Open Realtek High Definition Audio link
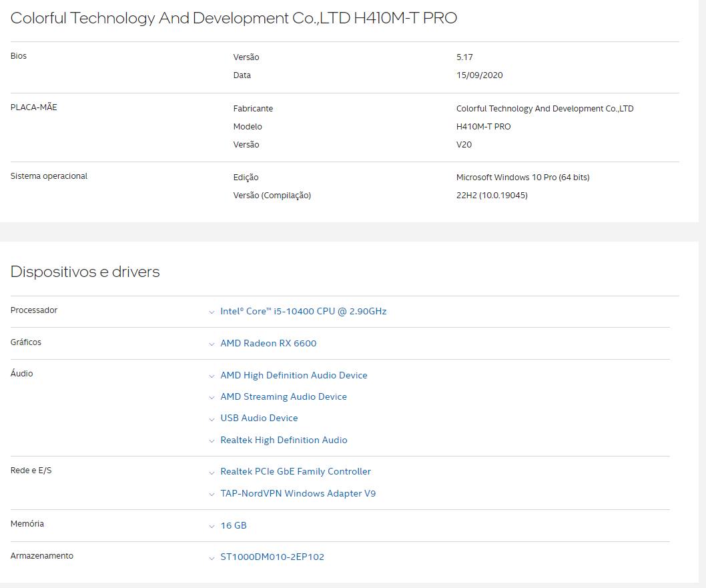The height and width of the screenshot is (588, 706). [x=284, y=440]
